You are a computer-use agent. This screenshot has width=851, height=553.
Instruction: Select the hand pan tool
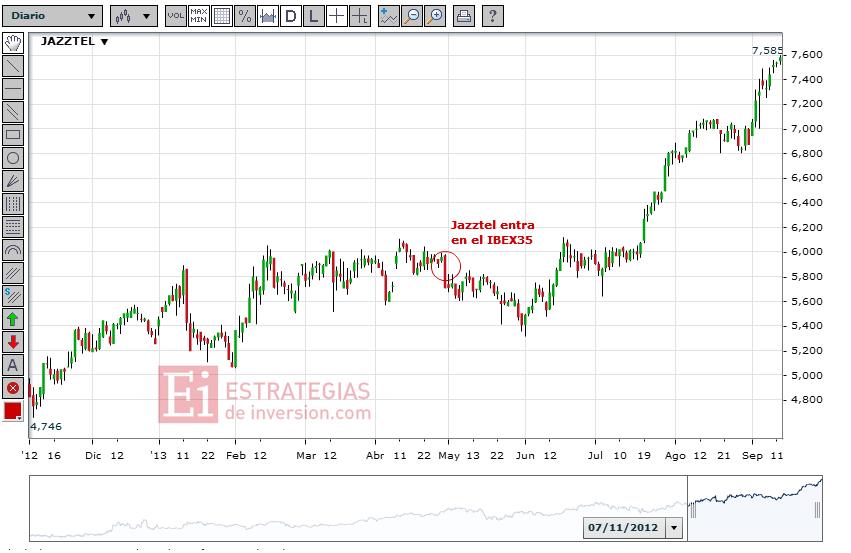point(13,42)
